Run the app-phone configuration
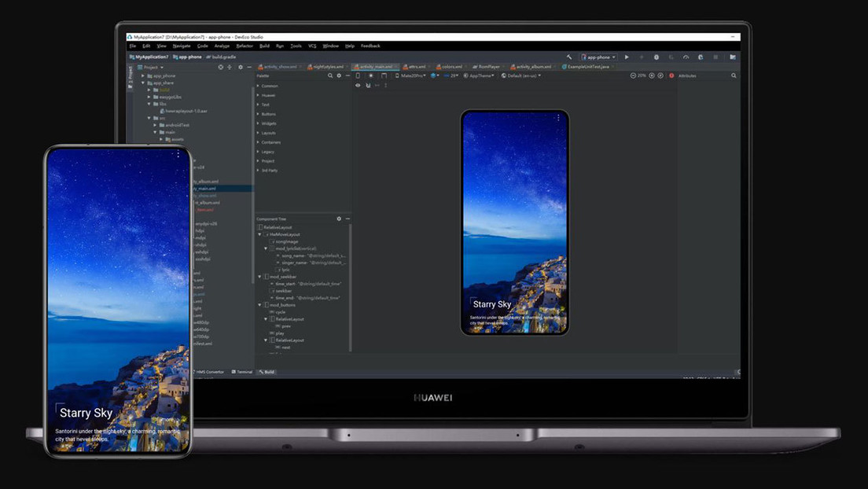This screenshot has width=868, height=489. [627, 57]
